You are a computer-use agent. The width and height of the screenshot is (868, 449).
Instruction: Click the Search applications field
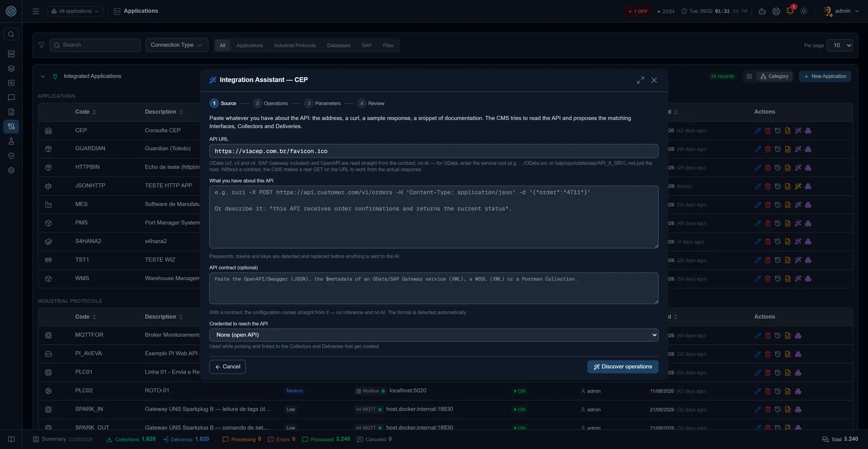coord(95,45)
